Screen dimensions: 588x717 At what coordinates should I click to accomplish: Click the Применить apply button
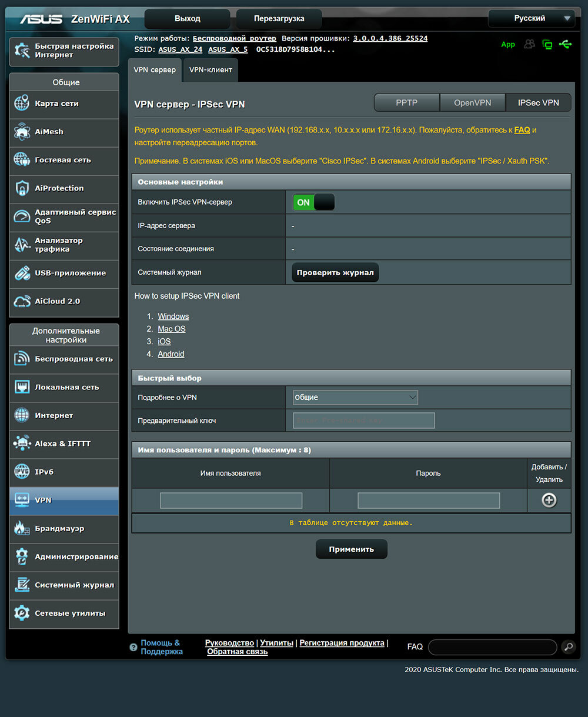(352, 549)
